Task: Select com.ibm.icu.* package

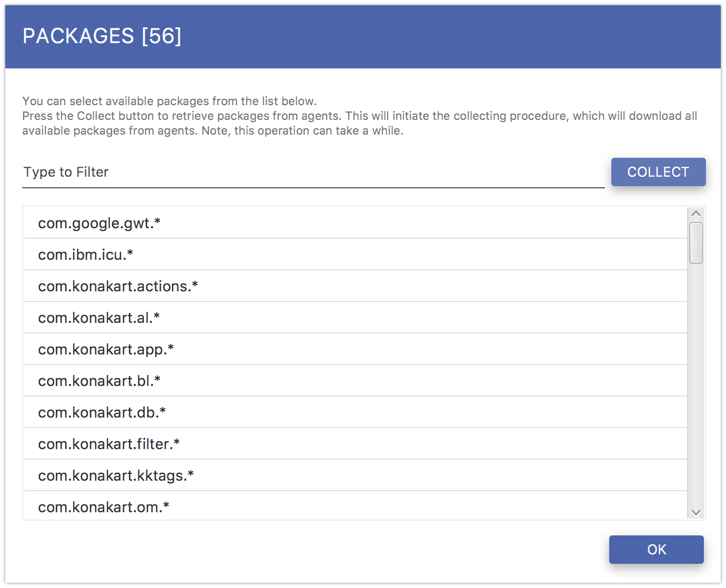Action: (356, 255)
